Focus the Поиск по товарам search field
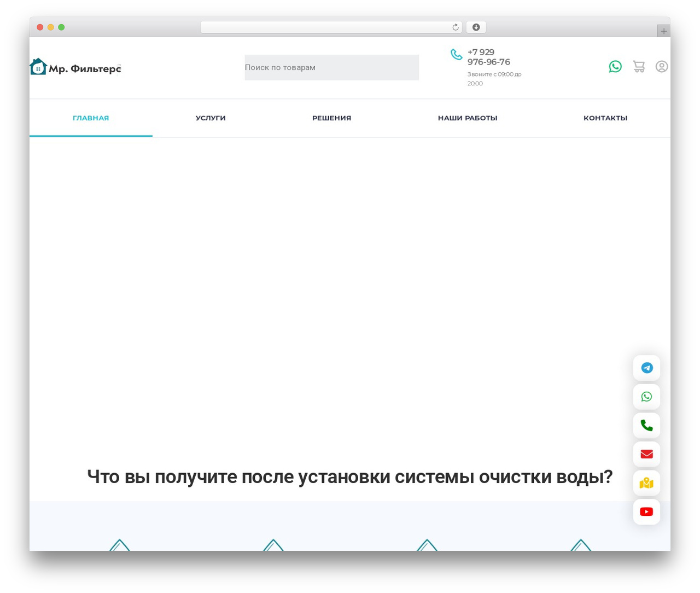Screen dimensions: 700x593 [x=331, y=67]
